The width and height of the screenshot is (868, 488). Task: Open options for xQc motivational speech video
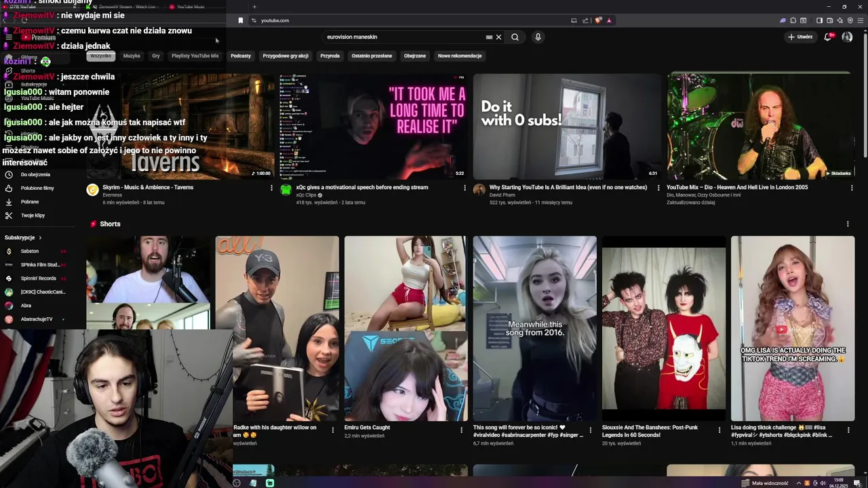pos(465,188)
